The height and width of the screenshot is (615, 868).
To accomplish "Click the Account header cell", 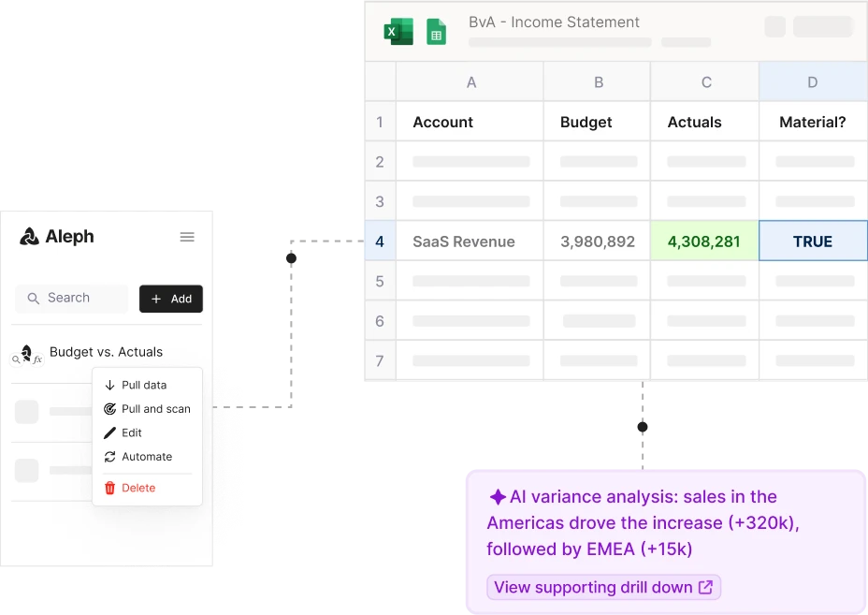I will tap(470, 122).
